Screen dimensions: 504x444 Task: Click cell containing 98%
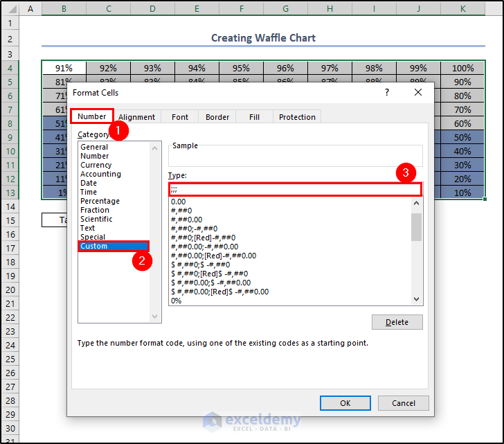374,68
